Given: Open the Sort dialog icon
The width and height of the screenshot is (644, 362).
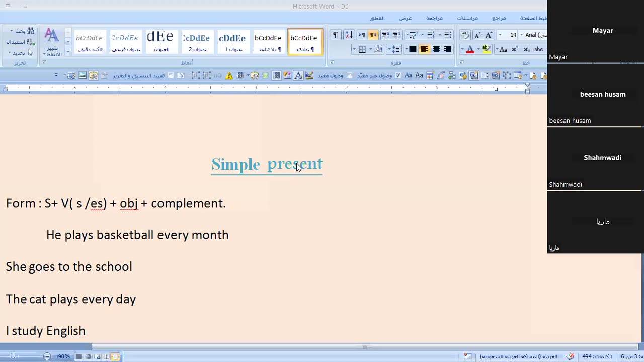Looking at the screenshot, I should click(x=349, y=35).
